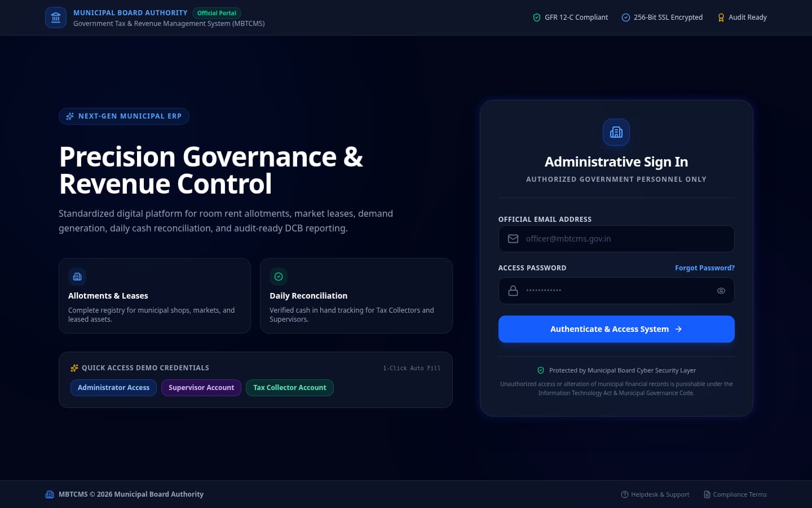
Task: Focus the Access Password input field
Action: point(616,291)
